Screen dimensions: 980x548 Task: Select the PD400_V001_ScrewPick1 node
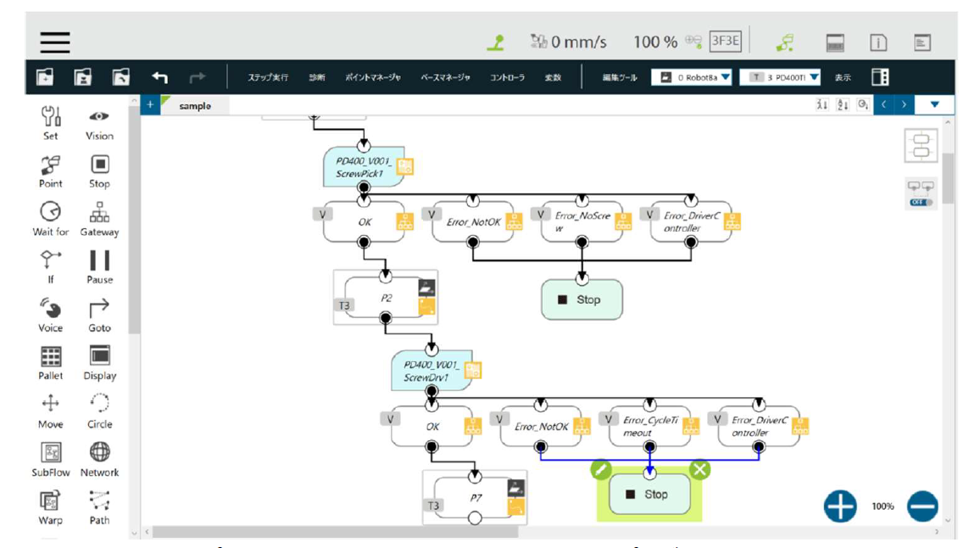point(363,167)
